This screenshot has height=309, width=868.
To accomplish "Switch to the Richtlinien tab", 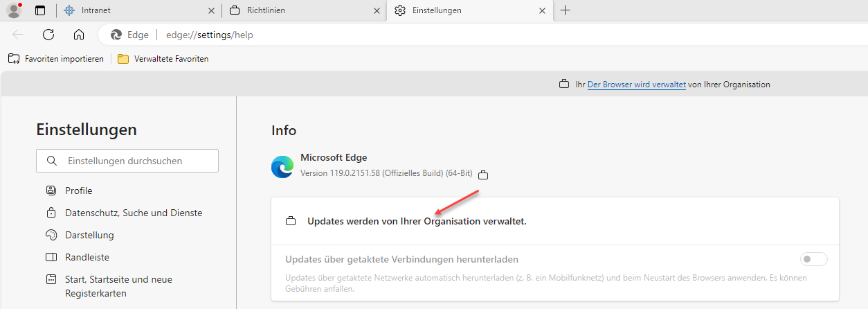I will [304, 10].
